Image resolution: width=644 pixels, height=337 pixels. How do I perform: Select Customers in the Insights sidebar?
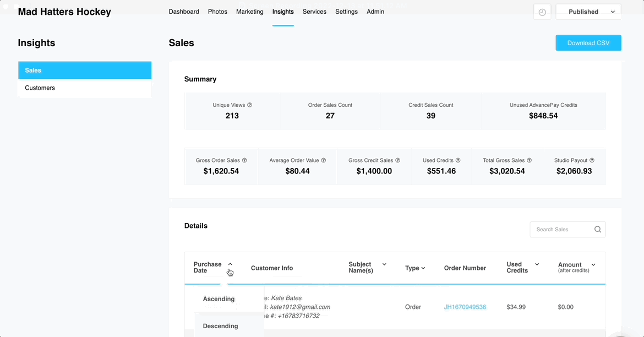pos(40,88)
